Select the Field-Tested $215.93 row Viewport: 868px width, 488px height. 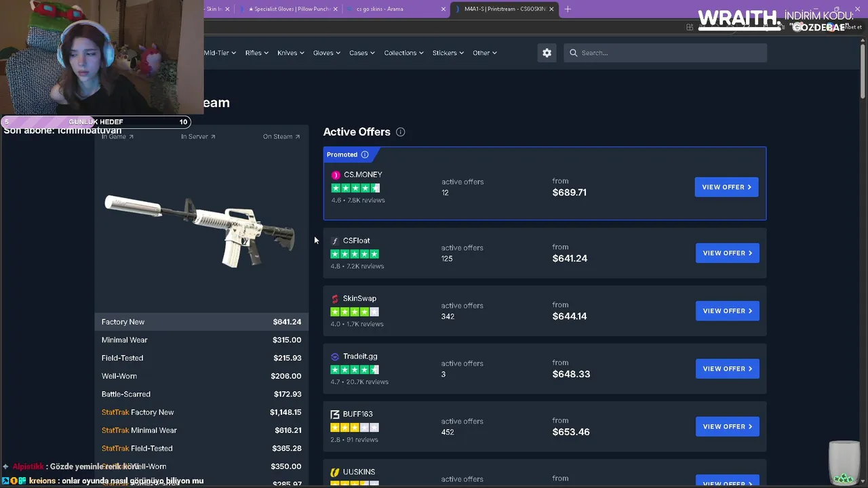coord(201,358)
